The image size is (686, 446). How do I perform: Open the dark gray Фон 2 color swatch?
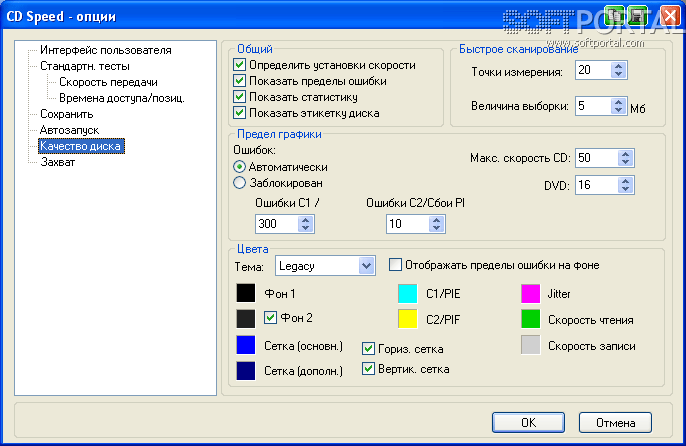[x=246, y=319]
